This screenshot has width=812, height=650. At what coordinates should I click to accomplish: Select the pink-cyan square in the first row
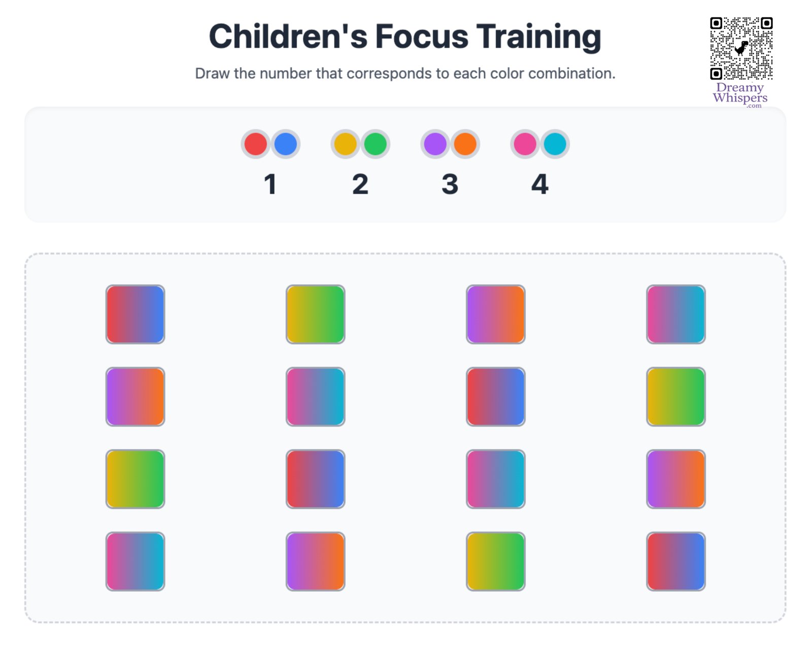pos(676,314)
